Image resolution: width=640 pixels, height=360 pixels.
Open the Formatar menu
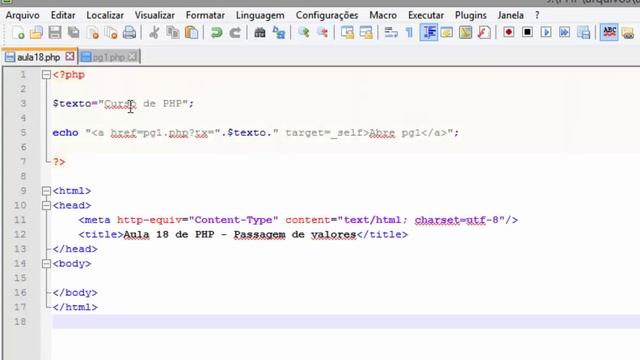(x=205, y=15)
